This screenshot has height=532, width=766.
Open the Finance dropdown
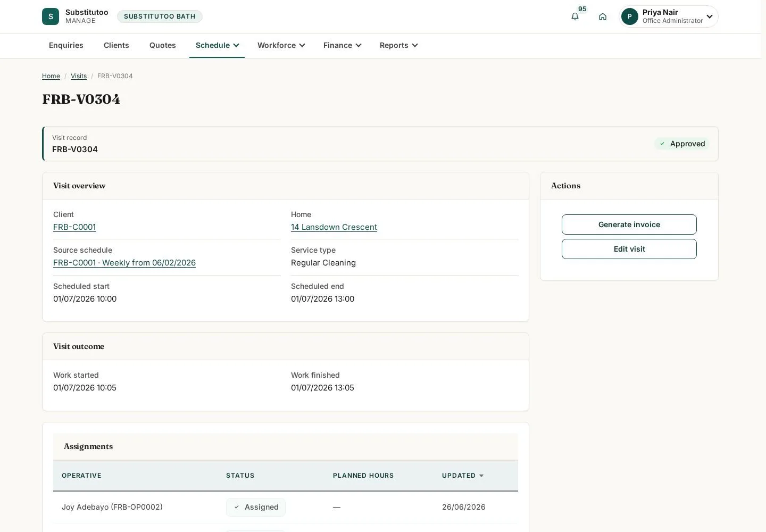coord(342,45)
